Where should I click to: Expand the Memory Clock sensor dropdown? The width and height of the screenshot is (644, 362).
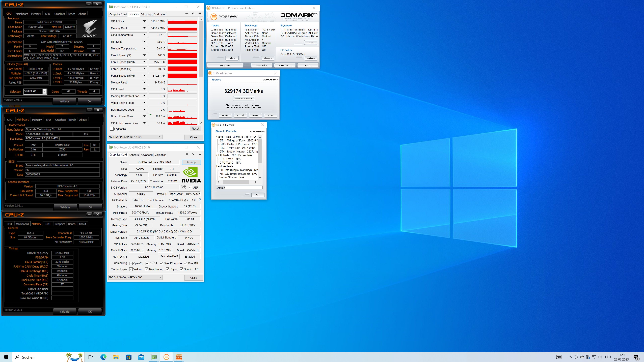tap(144, 28)
